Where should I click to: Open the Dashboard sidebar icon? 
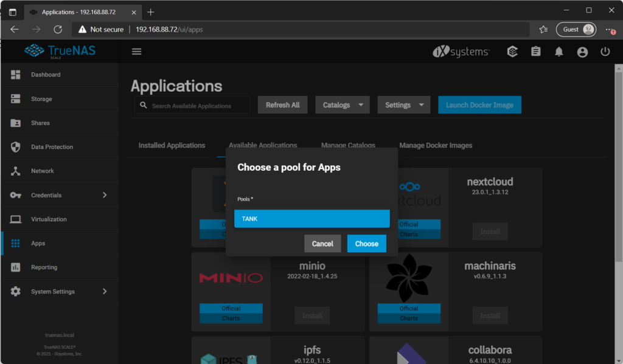click(x=15, y=75)
